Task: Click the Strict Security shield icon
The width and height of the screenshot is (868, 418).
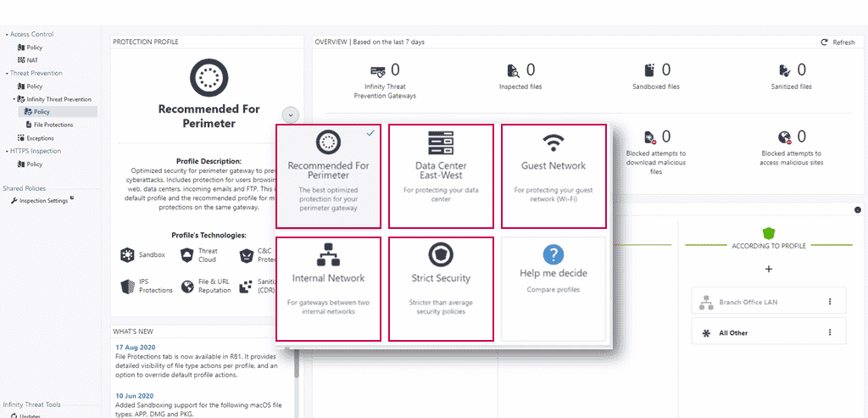Action: pyautogui.click(x=441, y=254)
